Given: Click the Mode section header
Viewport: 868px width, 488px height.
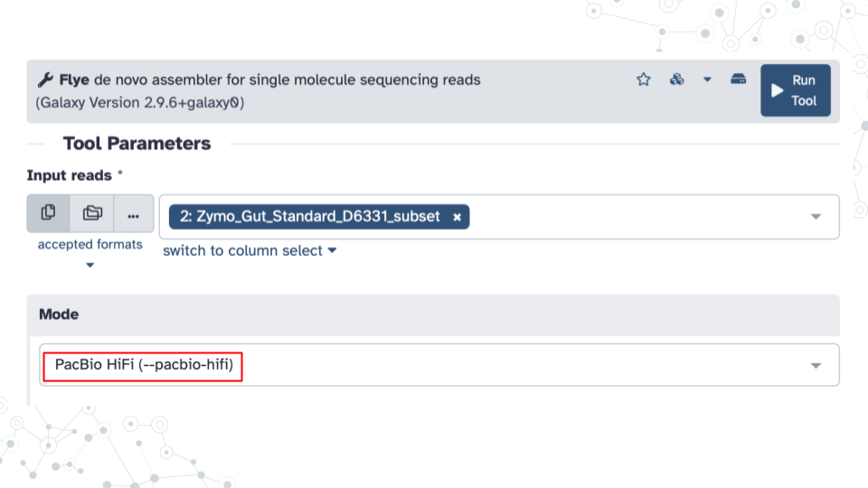Looking at the screenshot, I should point(59,314).
